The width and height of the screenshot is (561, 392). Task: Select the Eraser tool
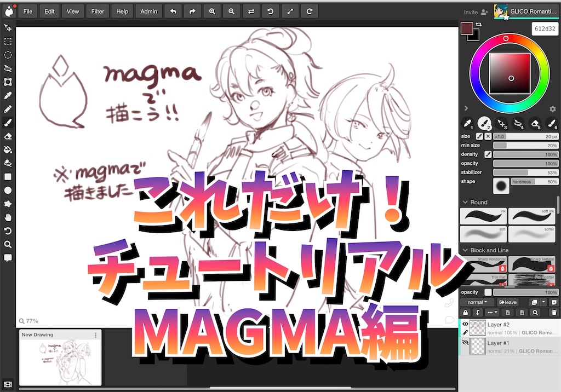pyautogui.click(x=8, y=136)
